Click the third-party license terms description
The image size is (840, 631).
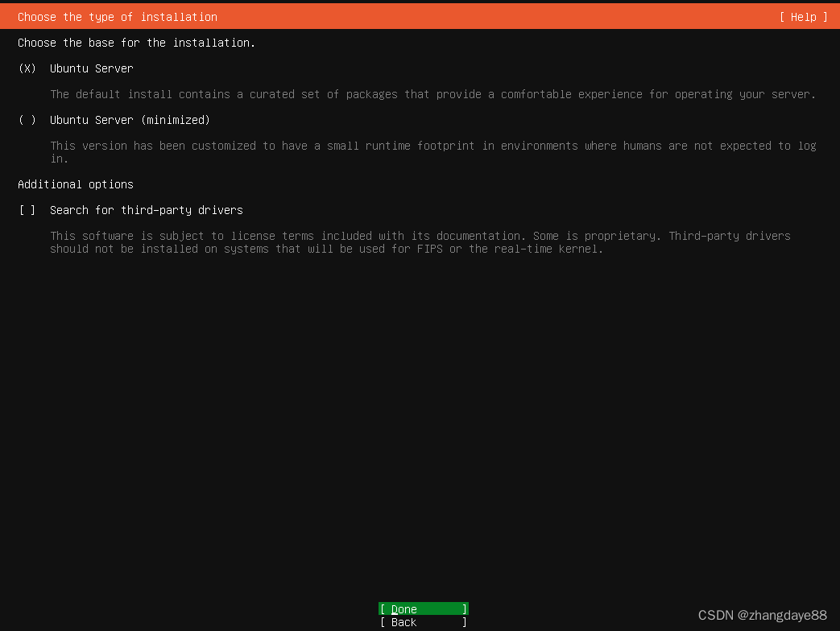420,242
